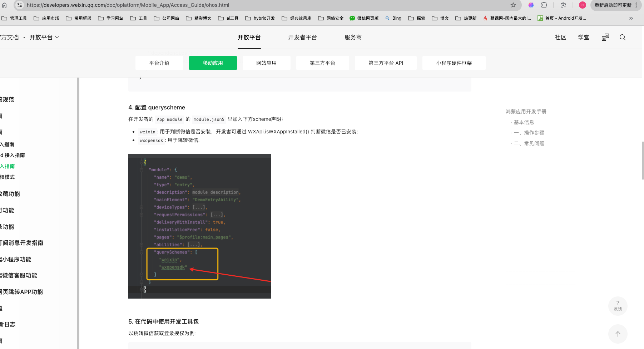Jump to 基本信息 in the page outline
The width and height of the screenshot is (644, 349).
tap(524, 122)
